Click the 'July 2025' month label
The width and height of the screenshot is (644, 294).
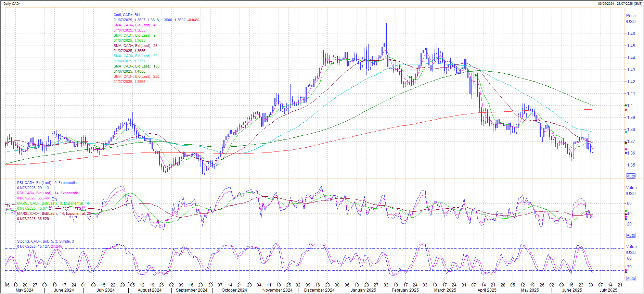coord(608,290)
